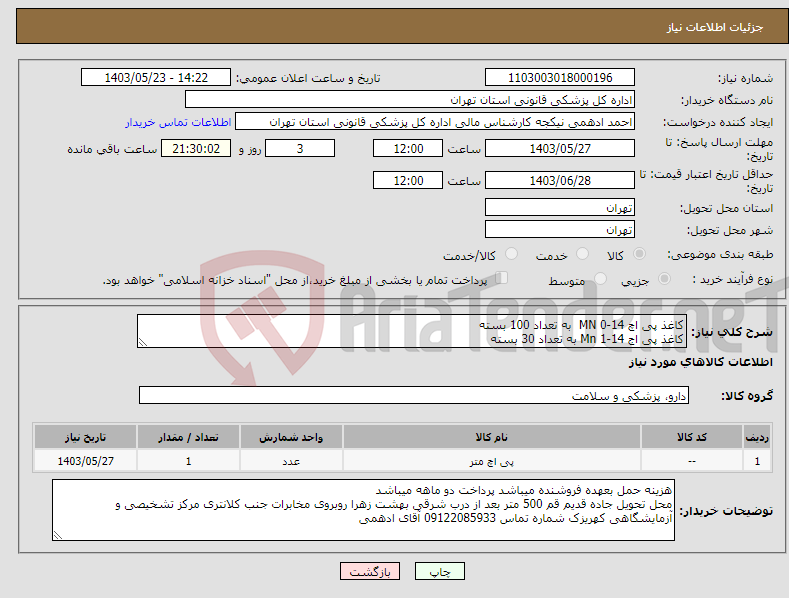Click the remaining time field 21:30:02

click(196, 148)
